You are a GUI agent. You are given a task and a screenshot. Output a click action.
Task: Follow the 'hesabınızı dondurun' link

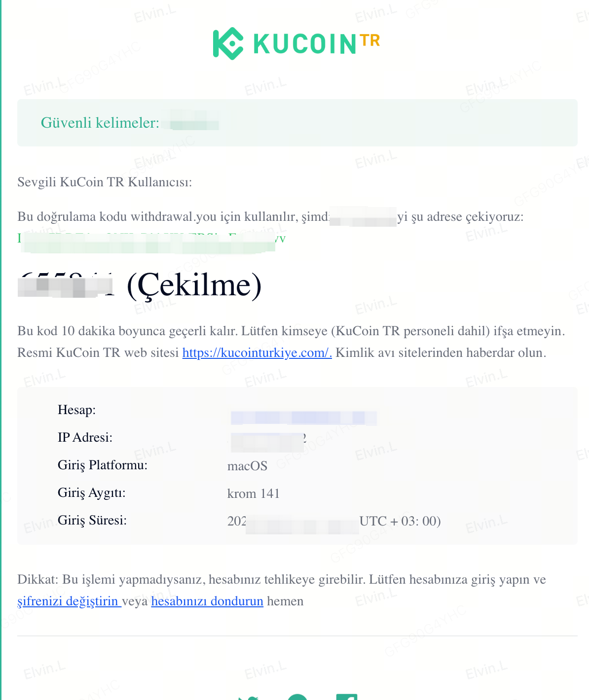207,601
